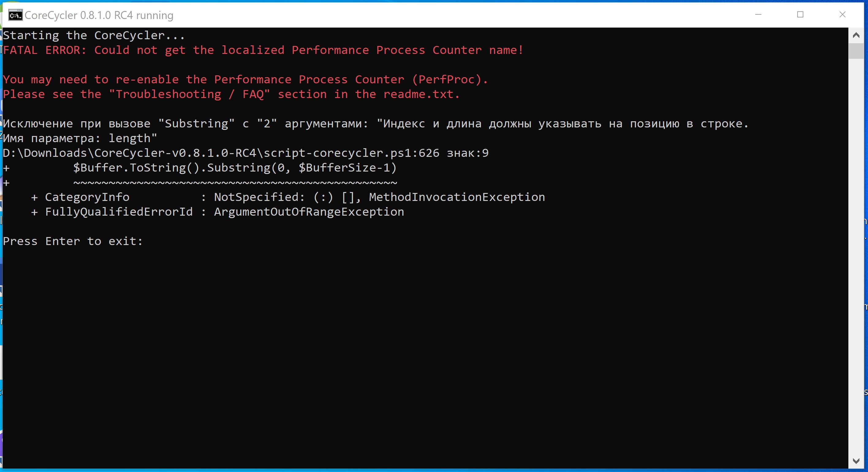
Task: Click the scrollbar up arrow
Action: pos(856,35)
